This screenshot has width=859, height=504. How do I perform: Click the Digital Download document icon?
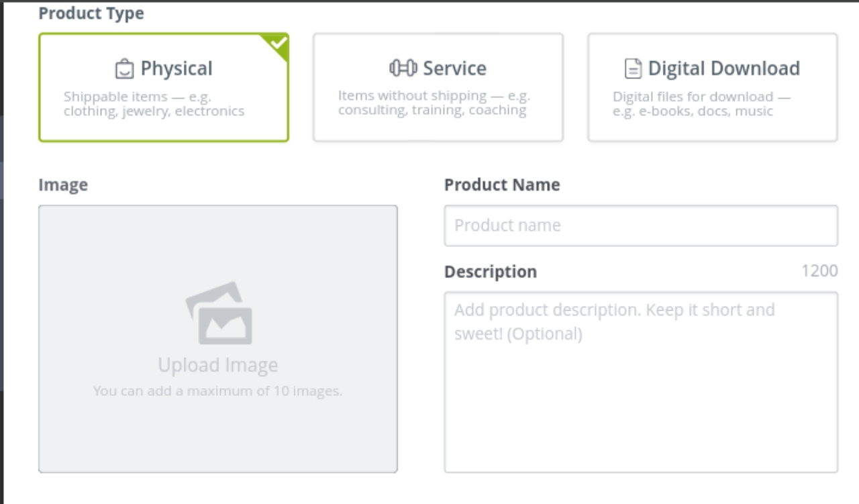point(631,68)
